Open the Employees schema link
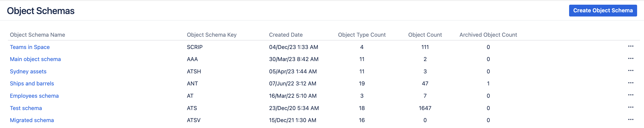This screenshot has height=128, width=644. pos(34,96)
